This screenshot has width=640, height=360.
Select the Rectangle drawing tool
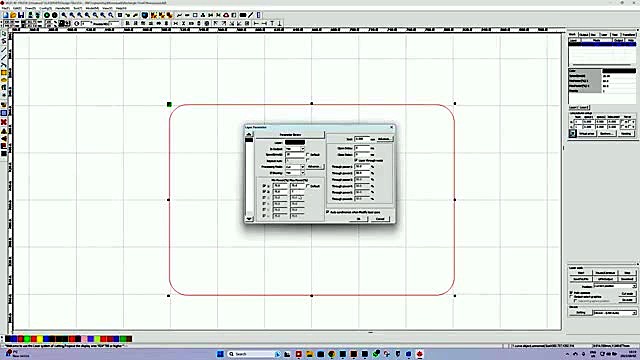click(x=4, y=73)
